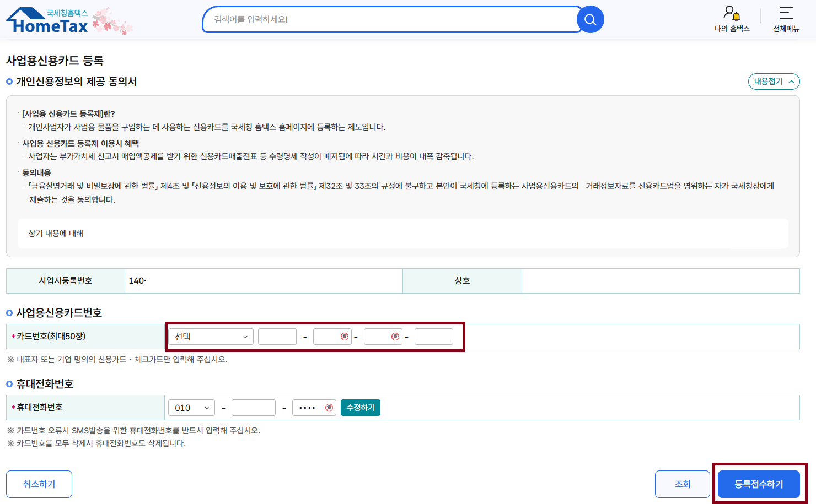
Task: Toggle visibility of the third card number segment
Action: (x=396, y=336)
